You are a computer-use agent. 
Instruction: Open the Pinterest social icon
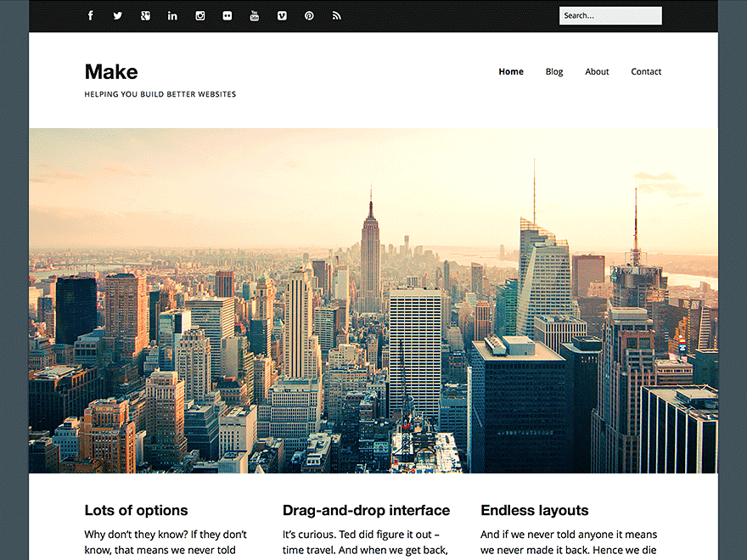click(x=309, y=14)
